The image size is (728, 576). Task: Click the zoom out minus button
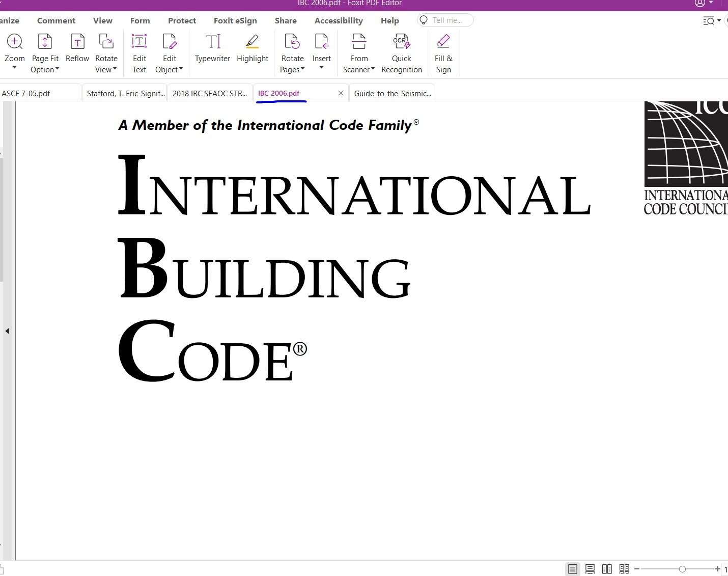click(x=637, y=569)
